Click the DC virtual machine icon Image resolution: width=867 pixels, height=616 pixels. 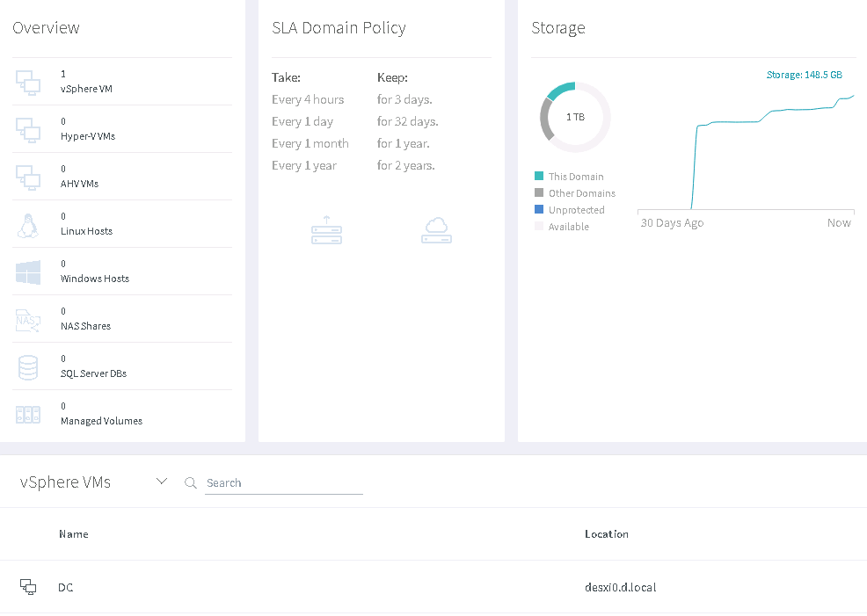pos(29,587)
